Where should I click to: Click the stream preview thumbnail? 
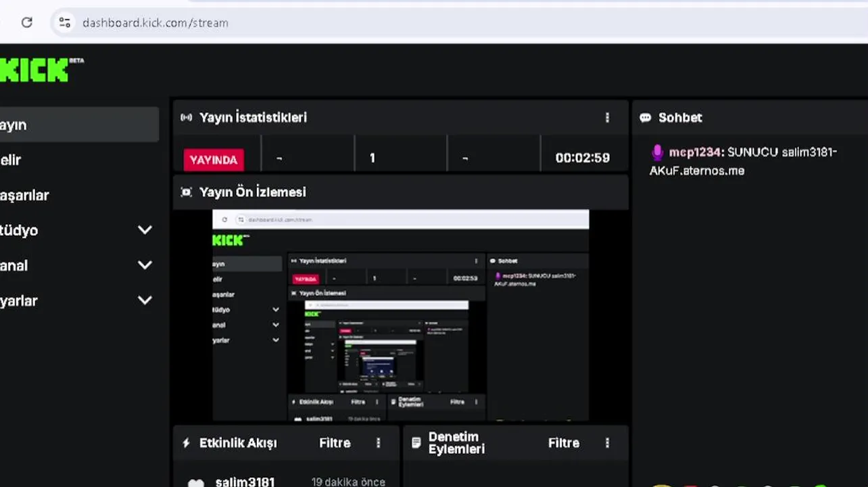401,315
